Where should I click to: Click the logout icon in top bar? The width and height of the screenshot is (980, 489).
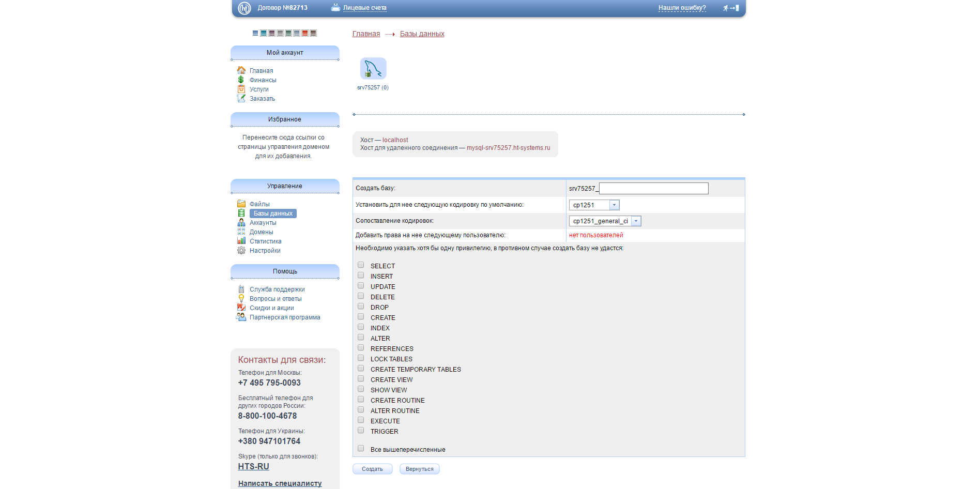pyautogui.click(x=731, y=8)
